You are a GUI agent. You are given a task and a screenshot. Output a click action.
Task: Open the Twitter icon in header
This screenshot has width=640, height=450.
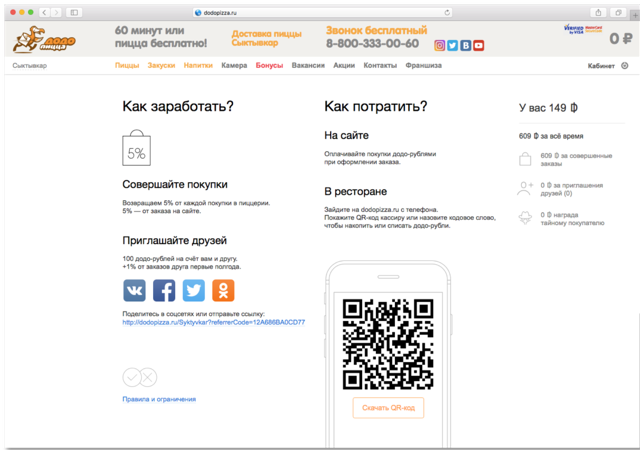coord(452,45)
